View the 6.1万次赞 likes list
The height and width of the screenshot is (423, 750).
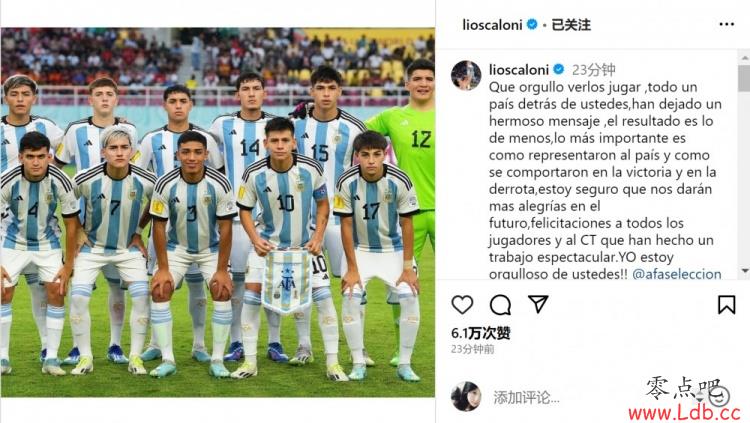(x=481, y=333)
